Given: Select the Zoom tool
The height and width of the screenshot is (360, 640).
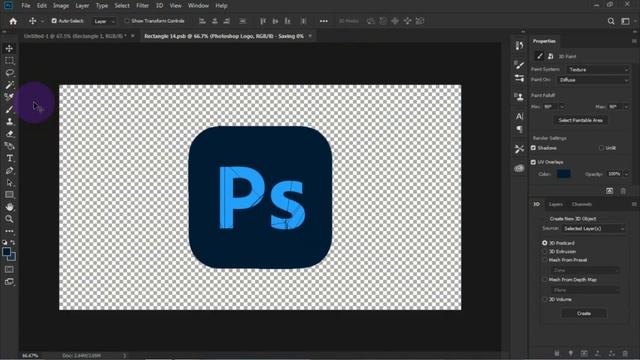Looking at the screenshot, I should click(x=9, y=219).
